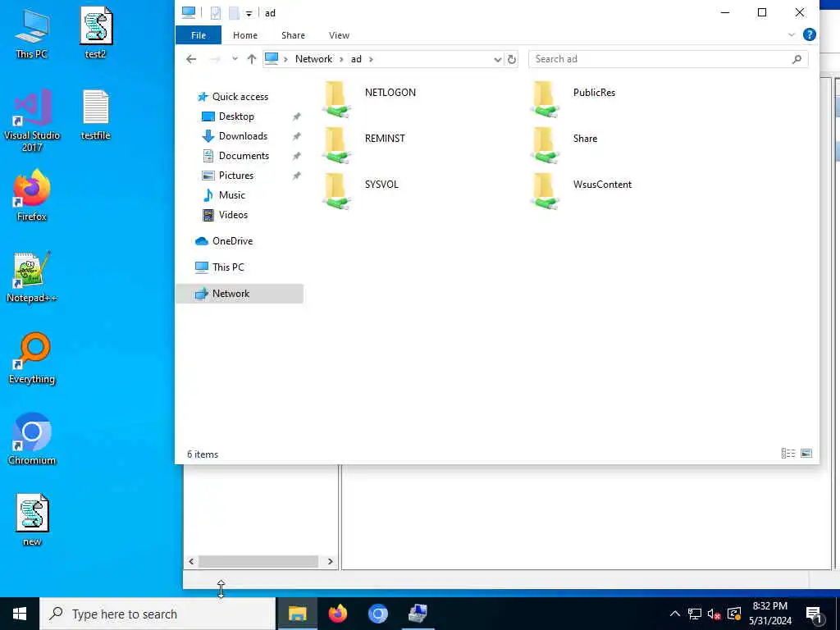Select Visual Studio 2017 desktop shortcut
Image resolution: width=840 pixels, height=630 pixels.
[x=32, y=121]
